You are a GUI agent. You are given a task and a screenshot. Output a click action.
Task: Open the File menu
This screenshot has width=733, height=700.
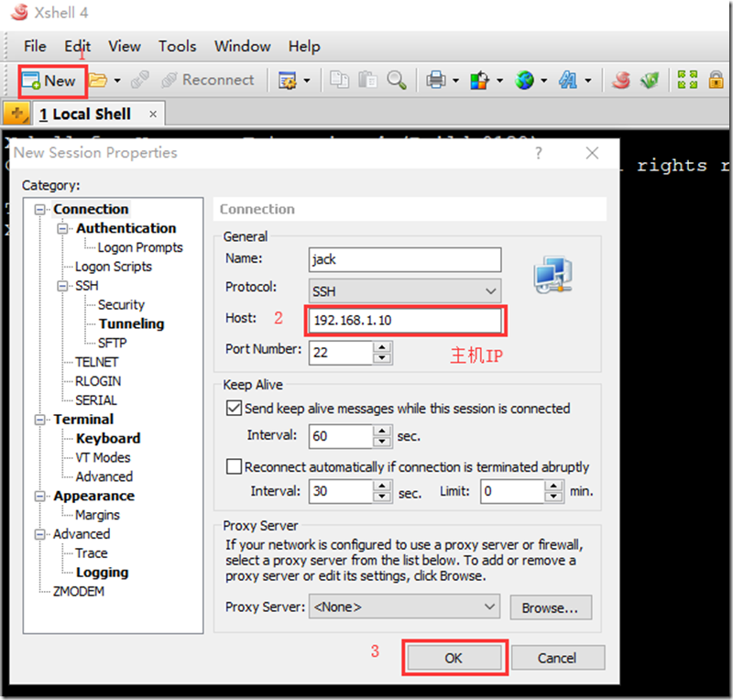35,47
